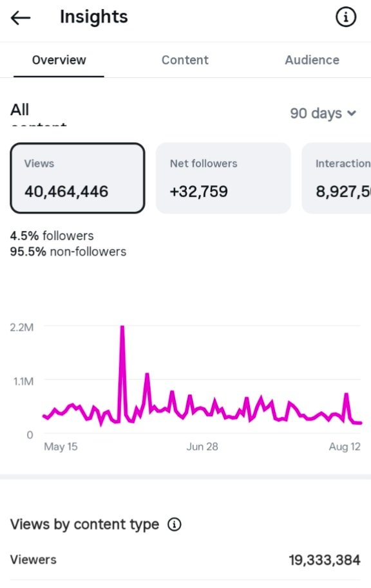Select the Views metric card

point(77,178)
